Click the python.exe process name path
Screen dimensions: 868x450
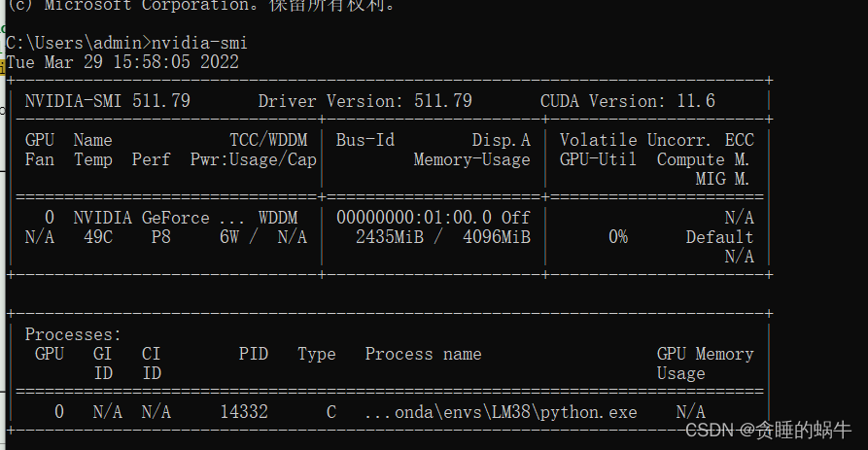click(501, 412)
